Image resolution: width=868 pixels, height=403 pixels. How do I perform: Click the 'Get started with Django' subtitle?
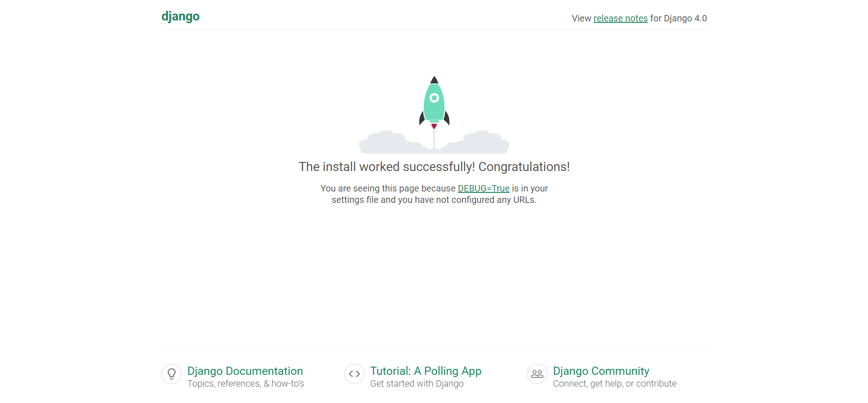coord(417,384)
